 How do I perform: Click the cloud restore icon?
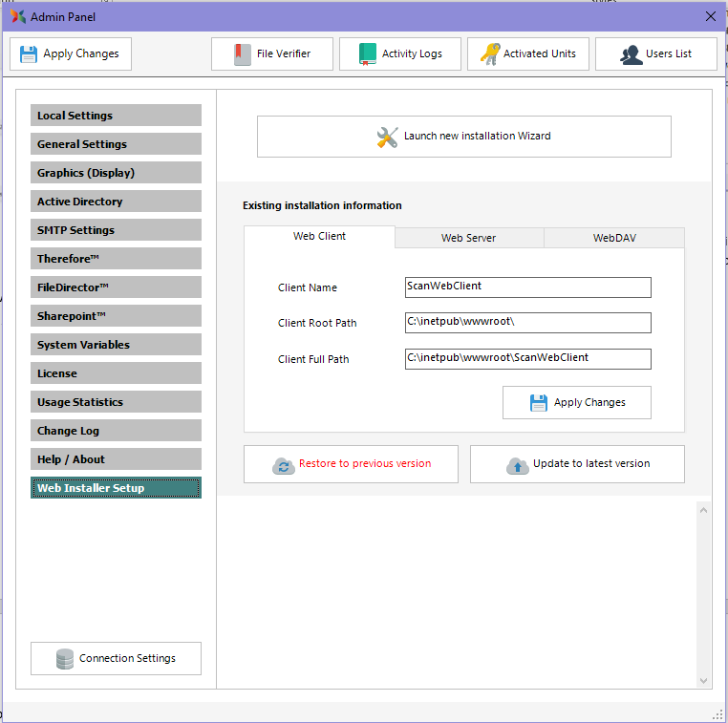click(284, 465)
